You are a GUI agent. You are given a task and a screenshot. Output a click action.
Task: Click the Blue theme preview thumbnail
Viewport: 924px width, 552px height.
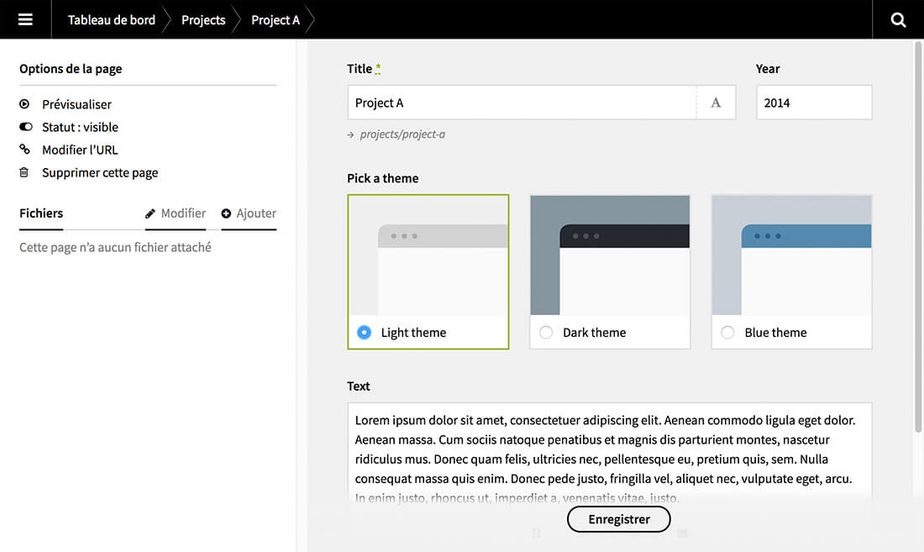pyautogui.click(x=791, y=256)
